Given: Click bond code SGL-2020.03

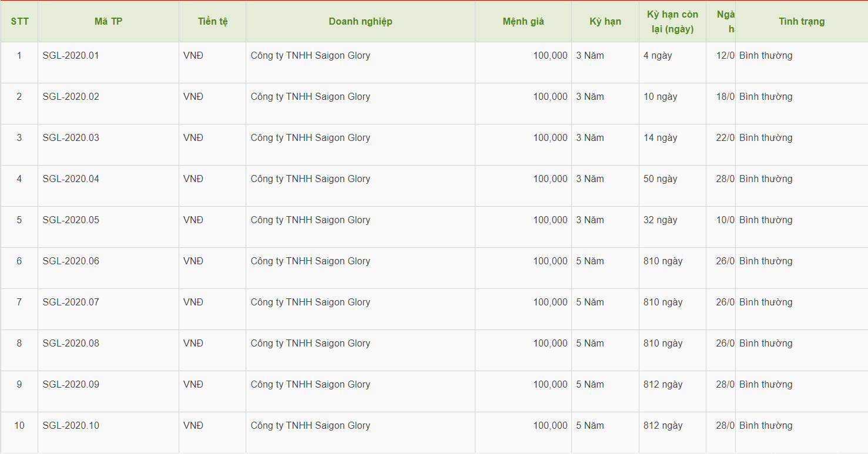Looking at the screenshot, I should point(71,138).
